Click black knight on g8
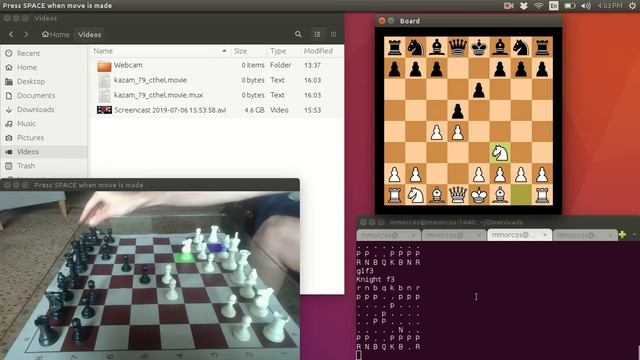Viewport: 640px width, 360px height. [x=521, y=47]
